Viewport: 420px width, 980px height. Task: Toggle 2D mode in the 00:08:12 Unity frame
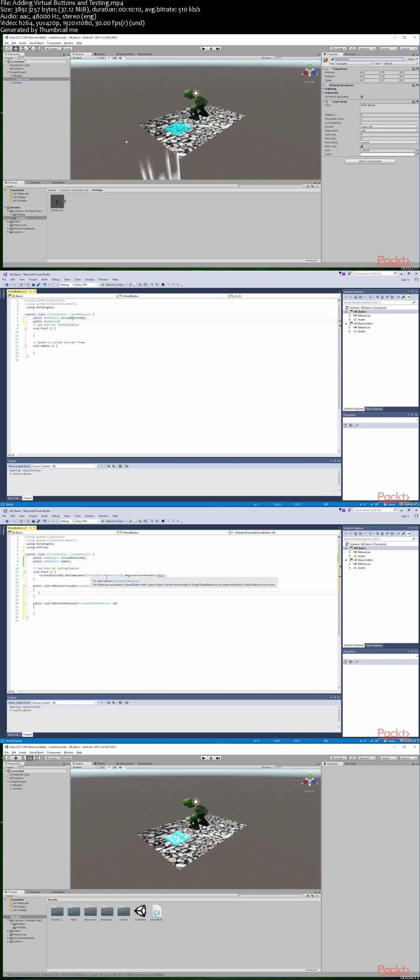pyautogui.click(x=102, y=767)
